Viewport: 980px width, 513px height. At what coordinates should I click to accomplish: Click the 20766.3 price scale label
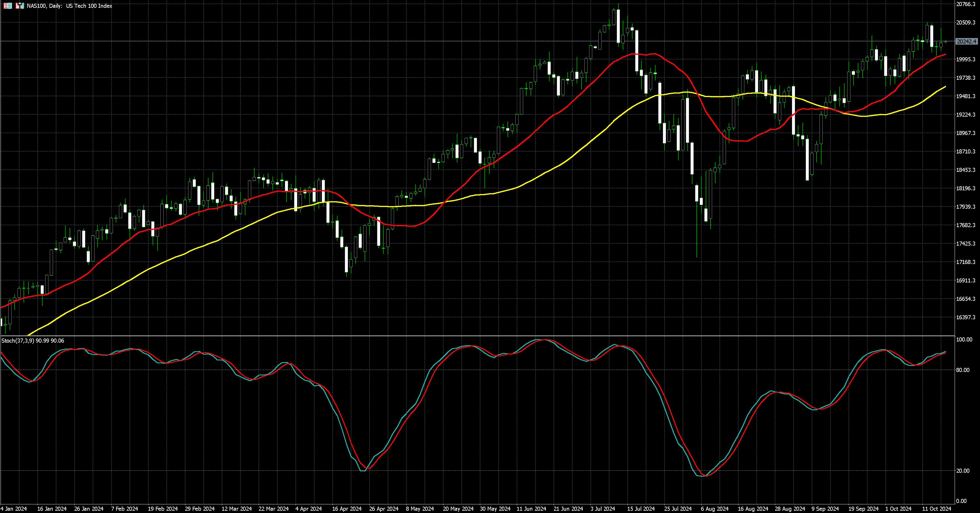click(966, 4)
